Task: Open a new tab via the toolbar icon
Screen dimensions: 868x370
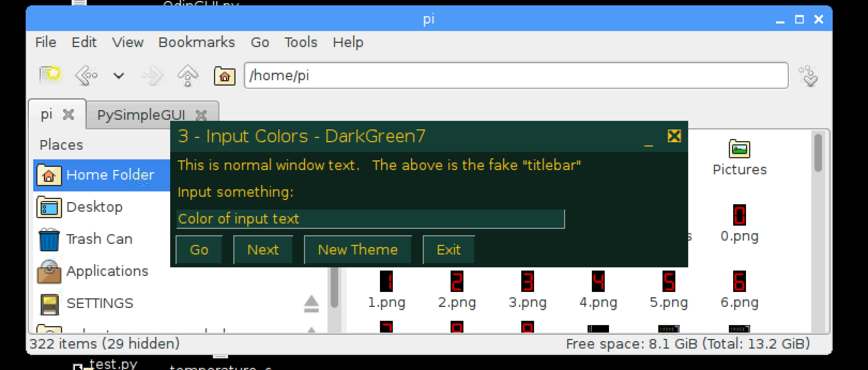Action: pos(50,75)
